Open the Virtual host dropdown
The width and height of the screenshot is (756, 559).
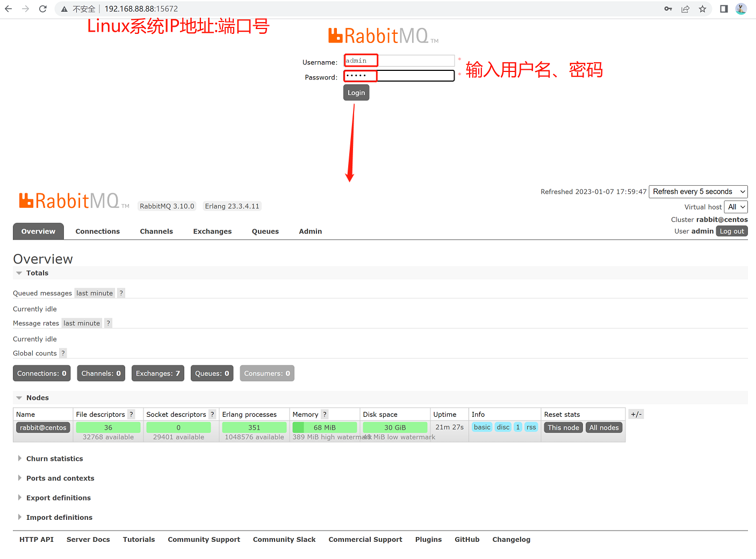pos(736,207)
